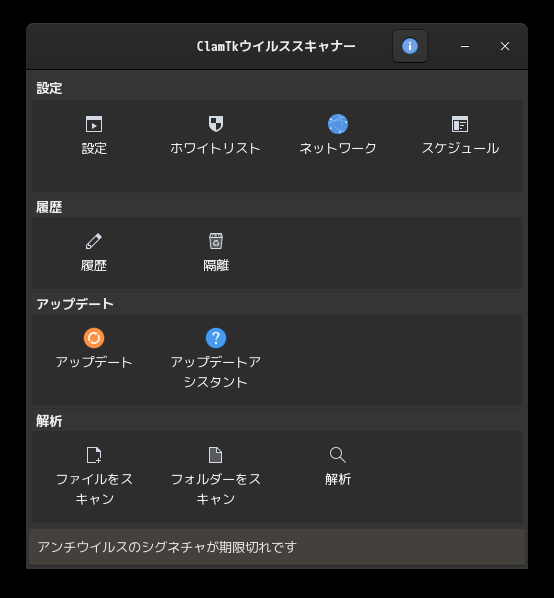Click the フォルダーをスキャン document icon

tap(216, 455)
